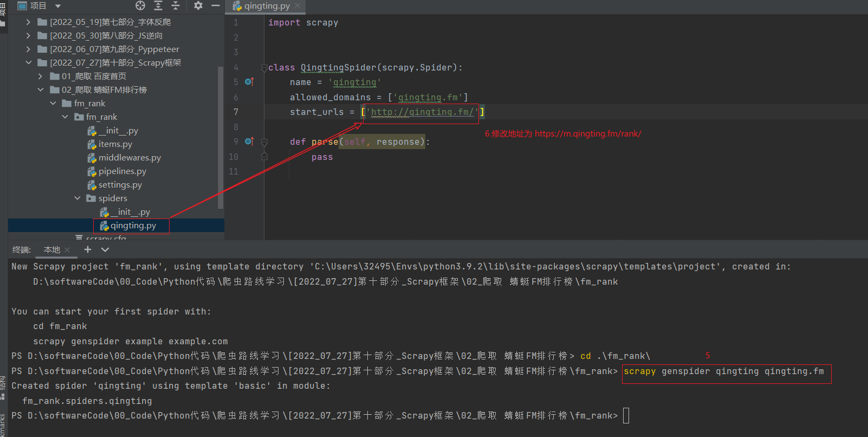868x437 pixels.
Task: Select __init__.py under the fm_rank package
Action: point(118,131)
